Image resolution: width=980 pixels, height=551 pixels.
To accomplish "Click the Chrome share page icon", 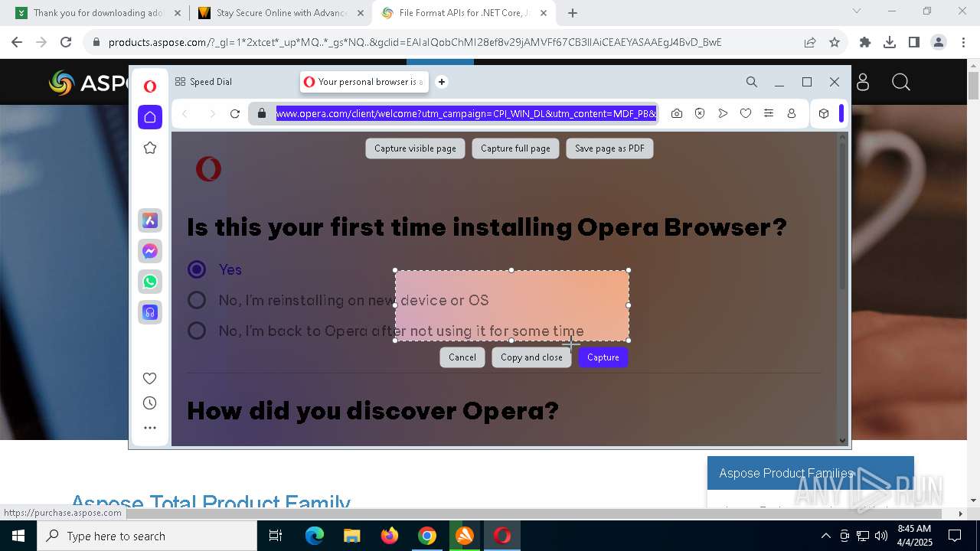I will coord(810,42).
